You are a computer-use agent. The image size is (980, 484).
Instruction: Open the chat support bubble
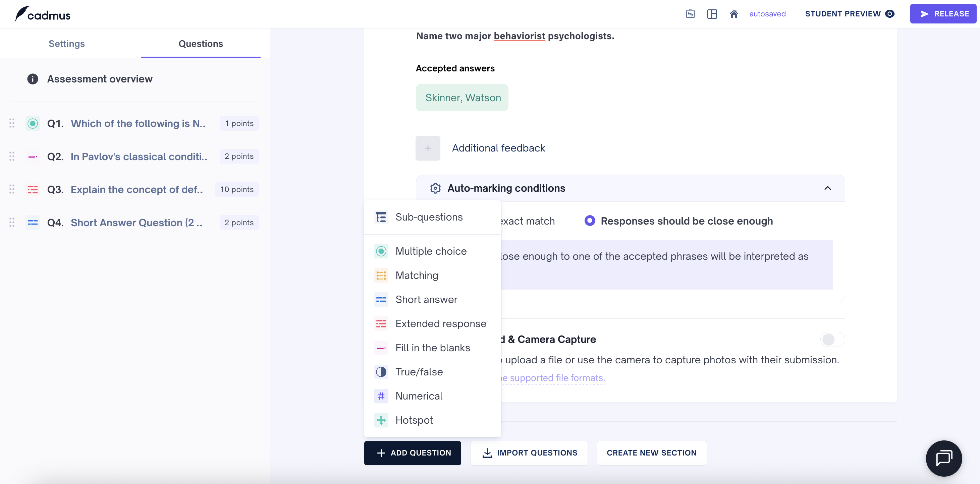pyautogui.click(x=943, y=458)
